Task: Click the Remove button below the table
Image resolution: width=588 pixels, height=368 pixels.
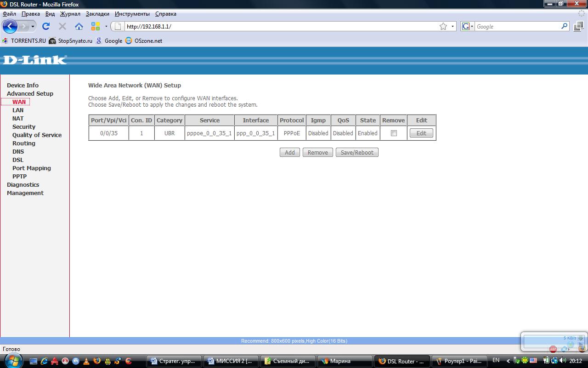Action: pyautogui.click(x=318, y=152)
